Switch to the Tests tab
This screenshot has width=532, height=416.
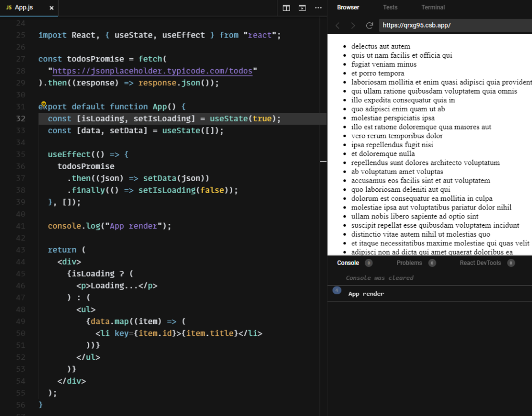click(390, 7)
